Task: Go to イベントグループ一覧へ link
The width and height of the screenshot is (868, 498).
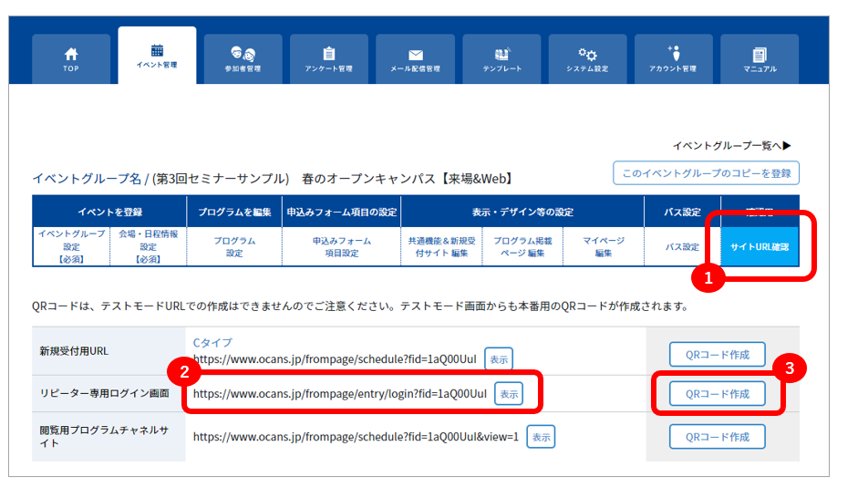Action: 732,146
